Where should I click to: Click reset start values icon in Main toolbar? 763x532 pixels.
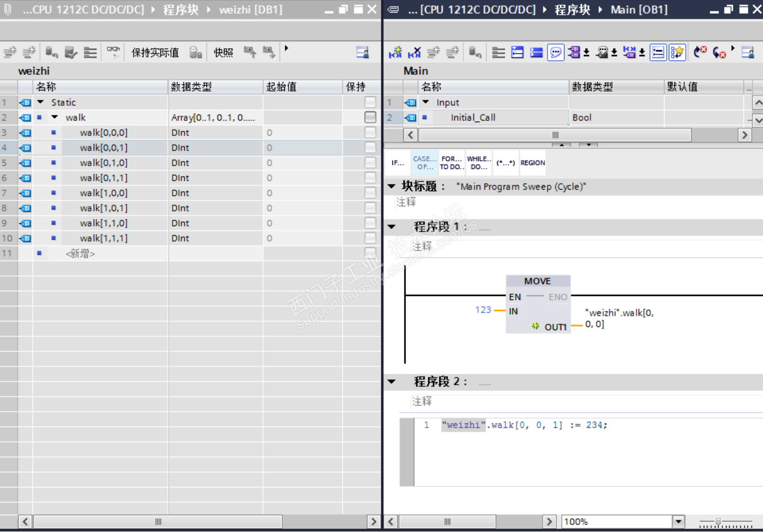[x=475, y=52]
